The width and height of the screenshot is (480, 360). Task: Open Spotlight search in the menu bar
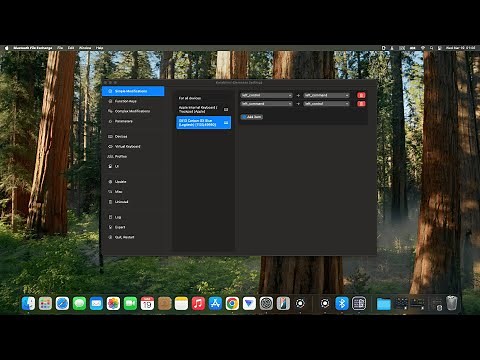click(432, 48)
